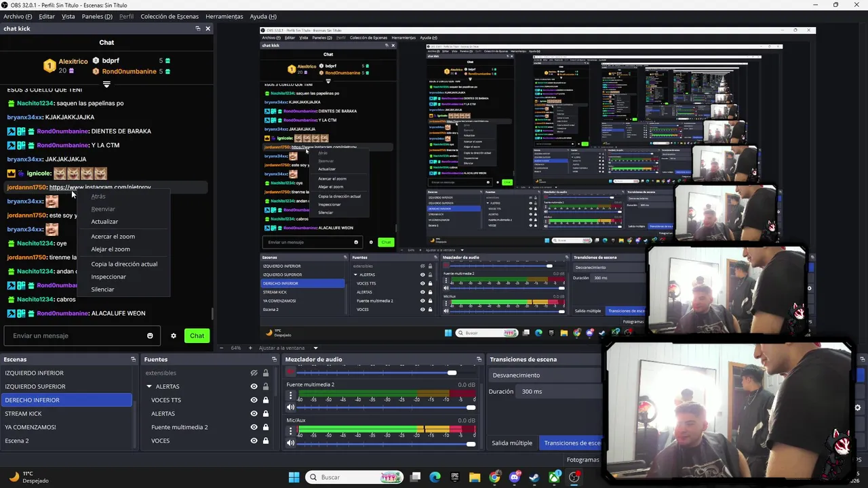Click the Duración 300 ms field
This screenshot has height=488, width=868.
(559, 391)
